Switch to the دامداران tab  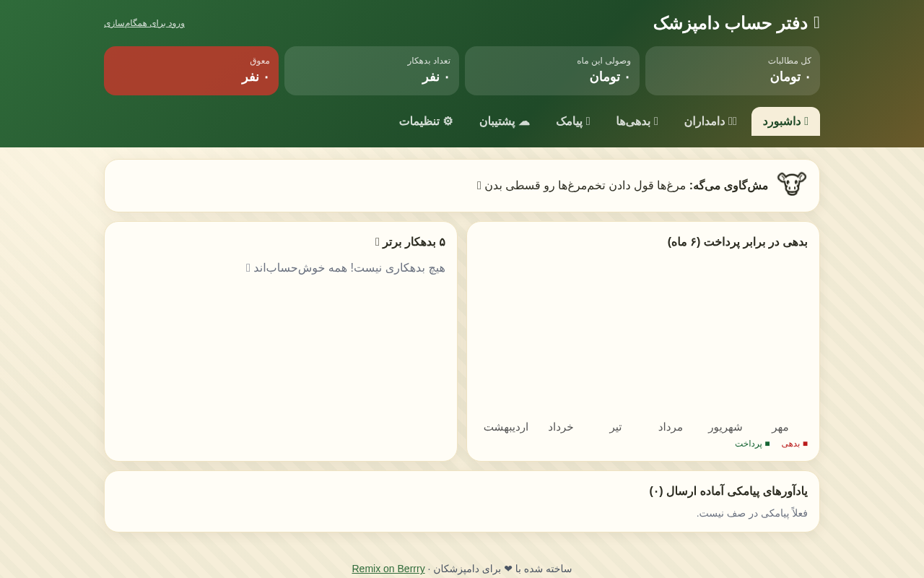pos(710,121)
